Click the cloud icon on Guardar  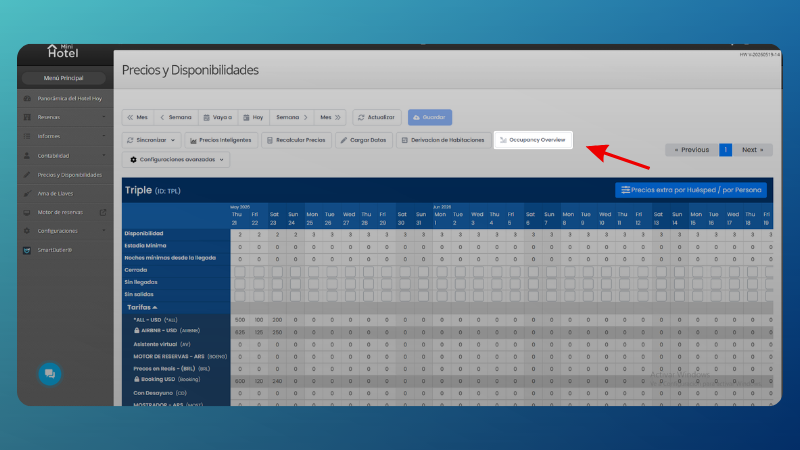click(x=416, y=117)
